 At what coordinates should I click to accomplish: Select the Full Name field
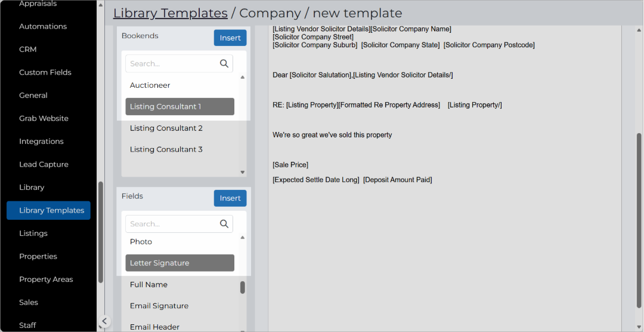tap(148, 284)
